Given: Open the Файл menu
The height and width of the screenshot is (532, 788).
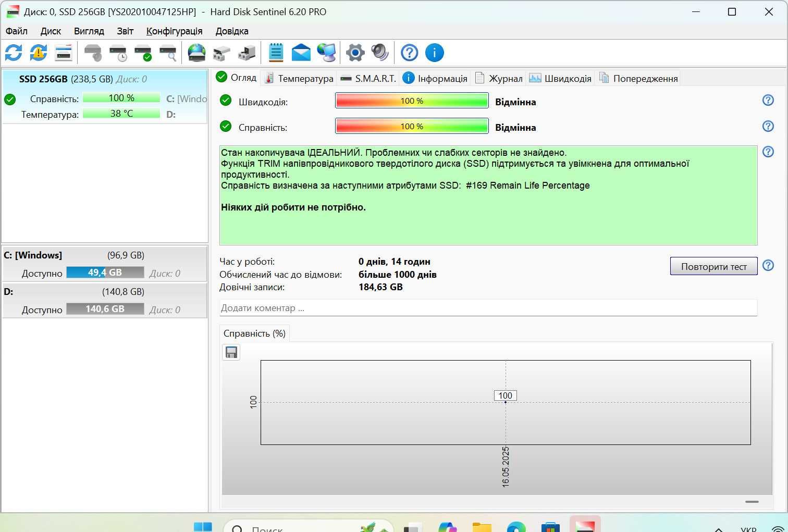Looking at the screenshot, I should click(17, 31).
